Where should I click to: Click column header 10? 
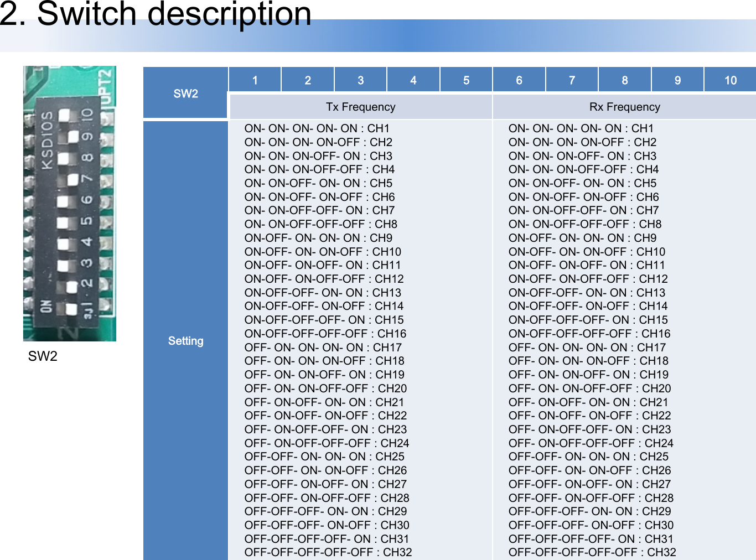pyautogui.click(x=731, y=79)
